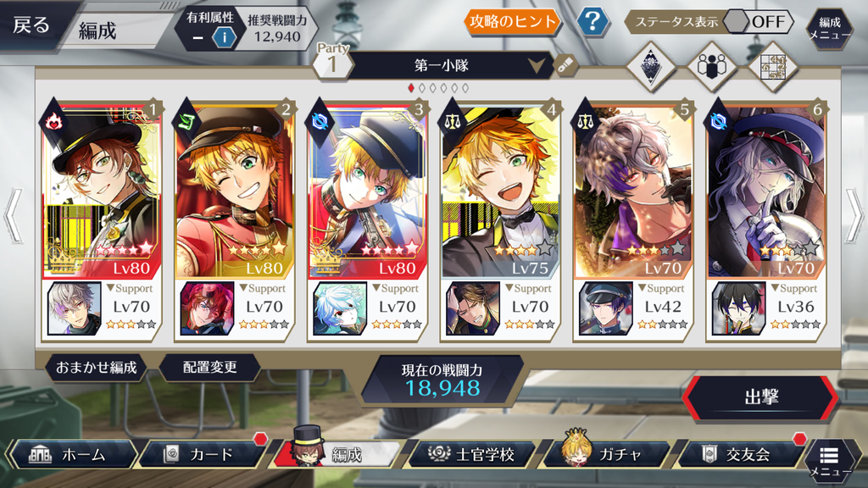Image resolution: width=868 pixels, height=488 pixels.
Task: Click the 編成メニュー hexagon button
Action: [x=829, y=29]
